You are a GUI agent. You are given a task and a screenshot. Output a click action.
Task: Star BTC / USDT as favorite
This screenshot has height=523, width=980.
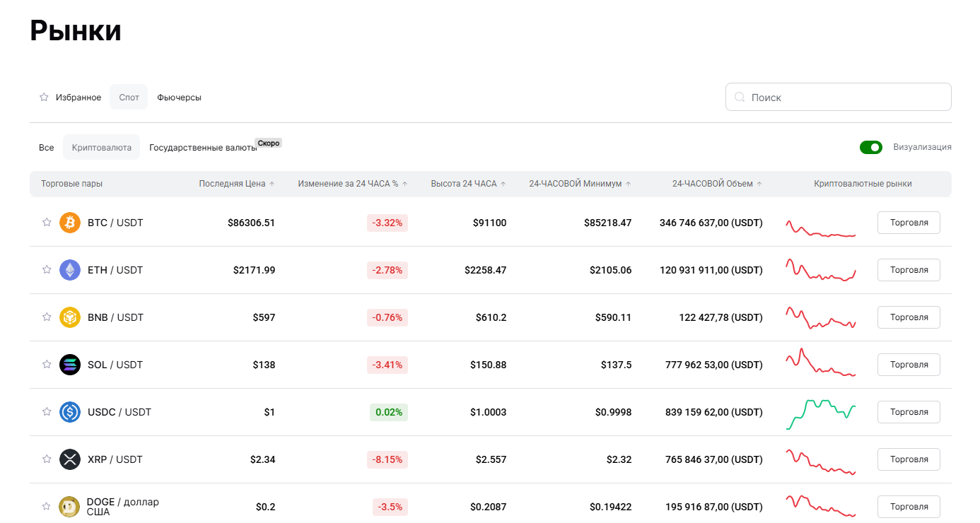pyautogui.click(x=47, y=223)
